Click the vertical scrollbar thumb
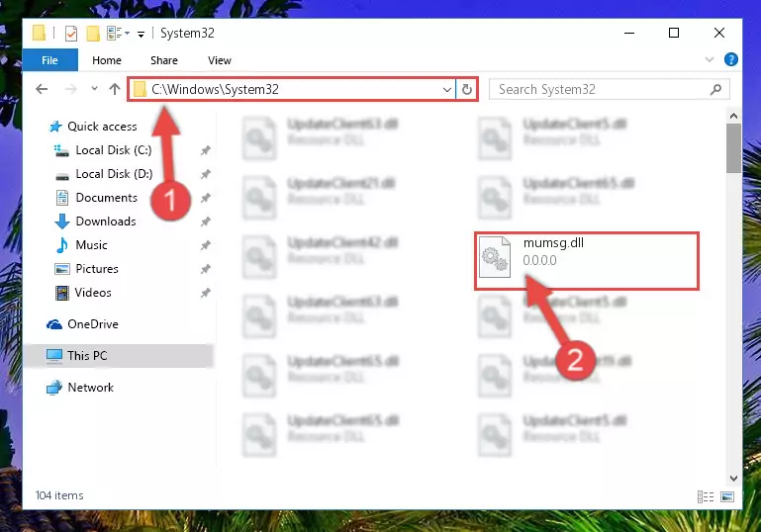The width and height of the screenshot is (761, 532). pos(734,148)
